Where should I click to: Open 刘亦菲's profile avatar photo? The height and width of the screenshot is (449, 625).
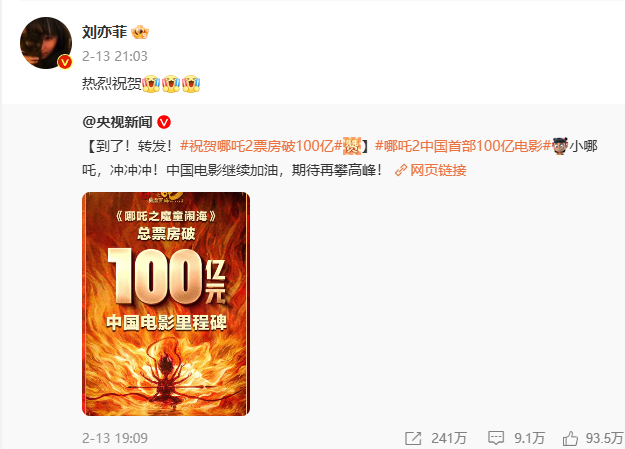(46, 43)
